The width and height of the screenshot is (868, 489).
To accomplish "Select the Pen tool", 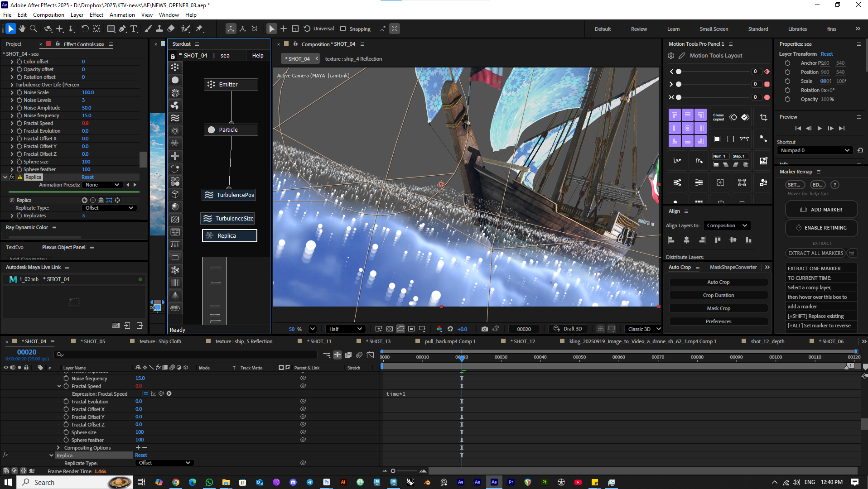I will (x=122, y=29).
